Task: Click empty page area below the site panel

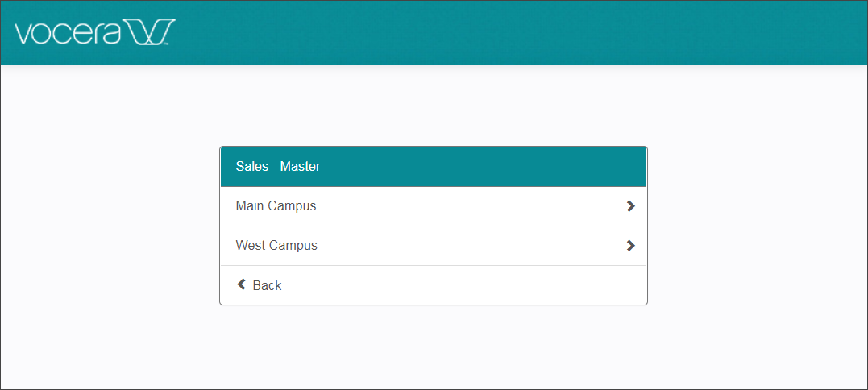Action: (433, 346)
